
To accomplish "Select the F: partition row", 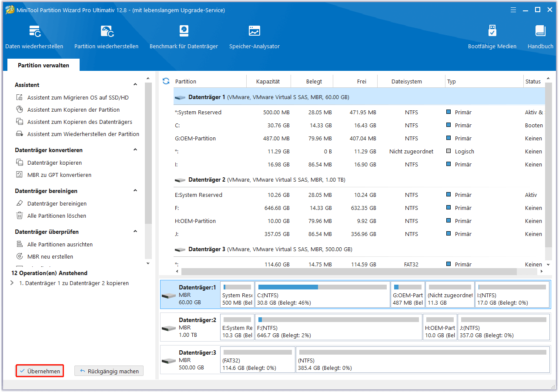I will coord(359,208).
